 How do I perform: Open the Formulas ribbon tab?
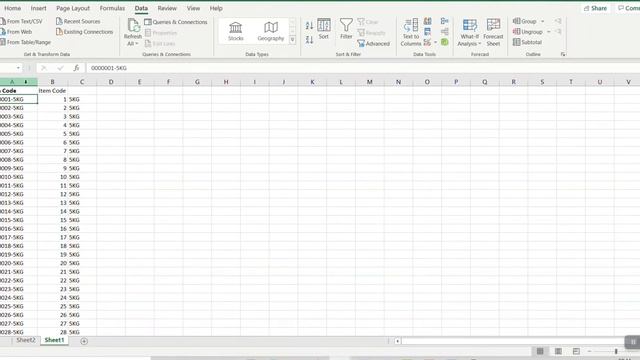[112, 8]
